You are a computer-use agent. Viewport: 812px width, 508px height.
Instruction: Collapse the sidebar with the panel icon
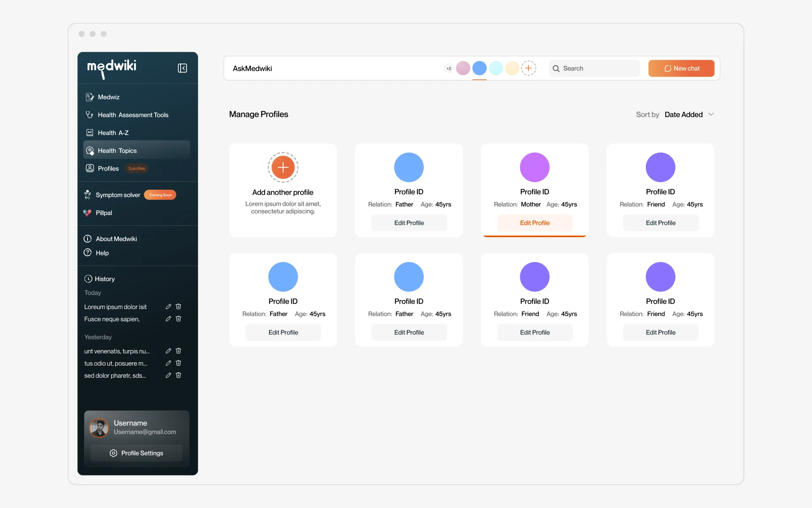(x=182, y=68)
